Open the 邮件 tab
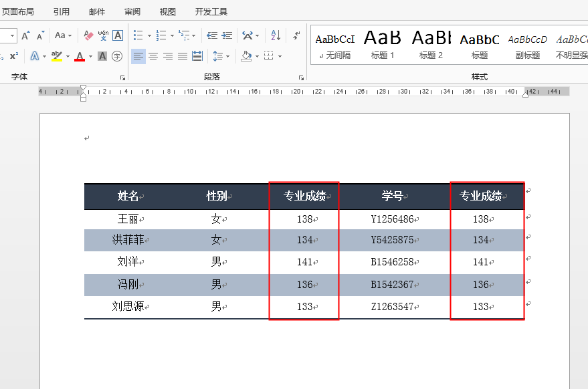This screenshot has width=588, height=389. (x=97, y=12)
